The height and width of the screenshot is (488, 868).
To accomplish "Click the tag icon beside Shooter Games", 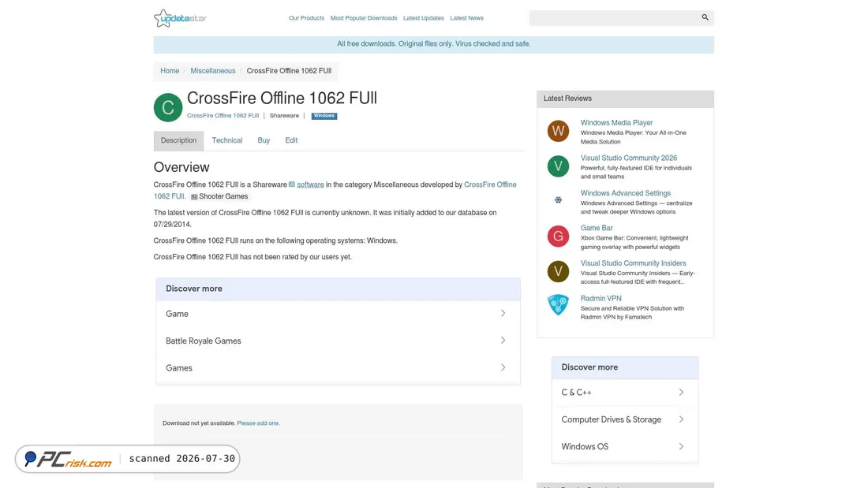I will click(194, 197).
